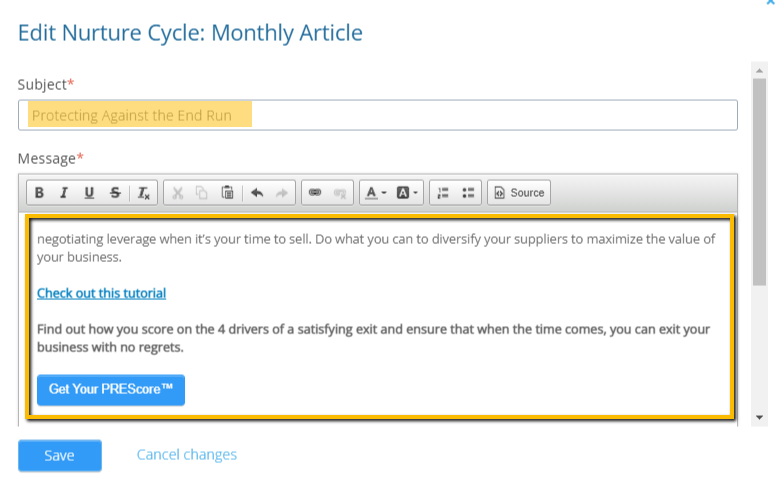Switch editor to Source view
Screen dimensions: 776x492
[x=519, y=193]
